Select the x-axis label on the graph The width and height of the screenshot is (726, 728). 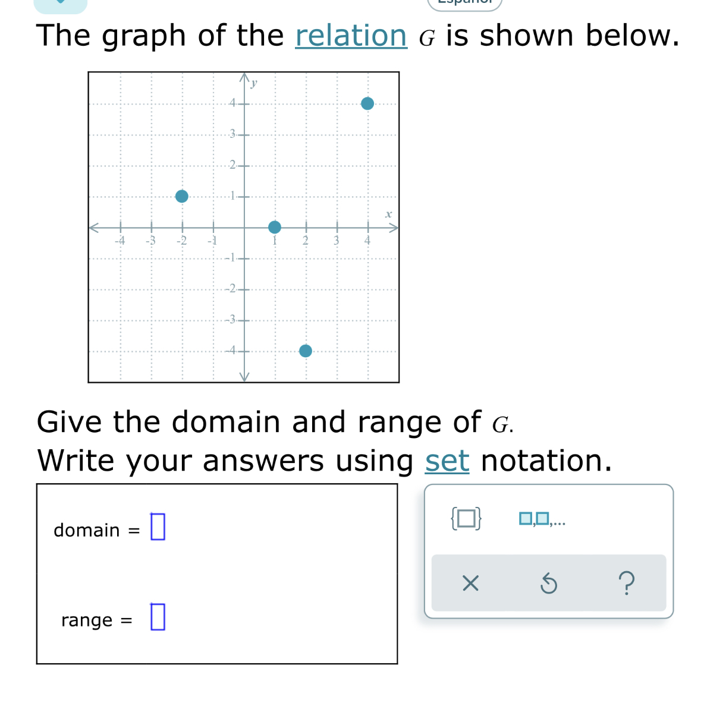coord(388,215)
